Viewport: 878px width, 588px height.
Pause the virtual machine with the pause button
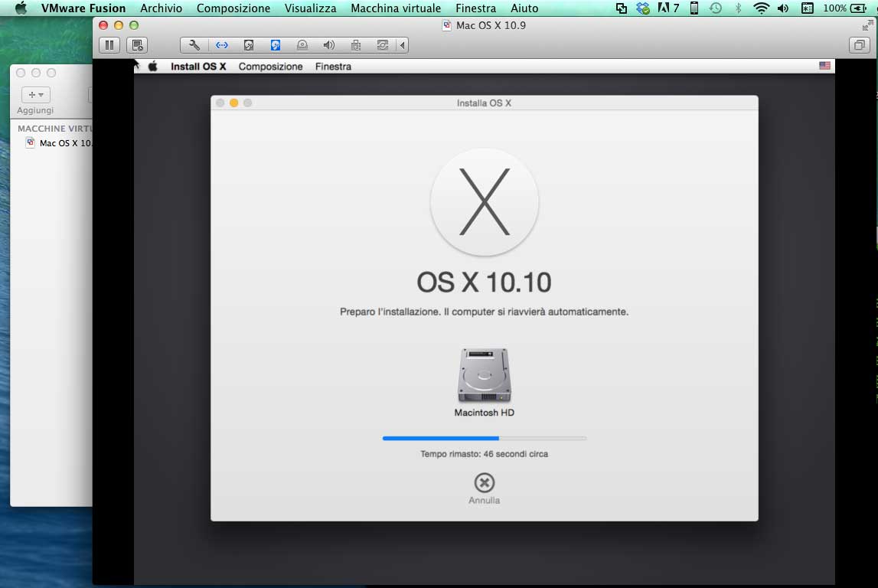pos(109,45)
